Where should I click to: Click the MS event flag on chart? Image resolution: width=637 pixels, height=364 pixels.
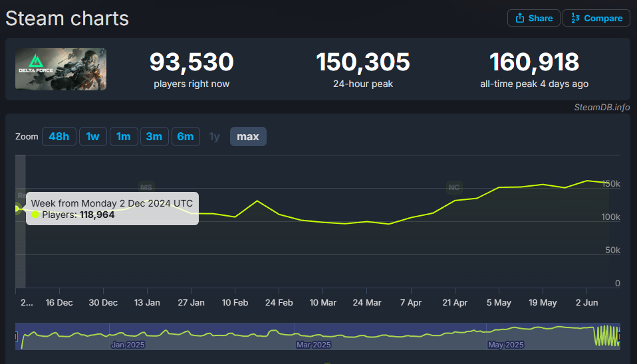click(146, 187)
